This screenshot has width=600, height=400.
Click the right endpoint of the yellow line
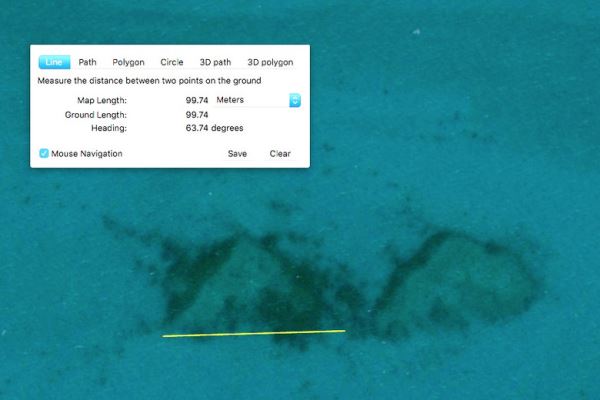click(x=345, y=330)
